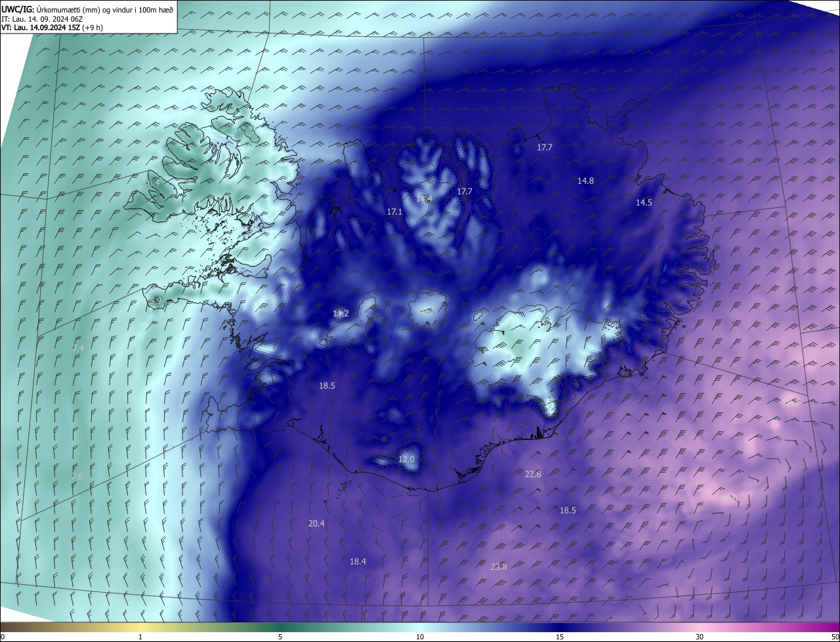This screenshot has height=642, width=840.
Task: Click the 'IT: Lau. 14. 09. 2024 06Z' line
Action: [x=42, y=19]
